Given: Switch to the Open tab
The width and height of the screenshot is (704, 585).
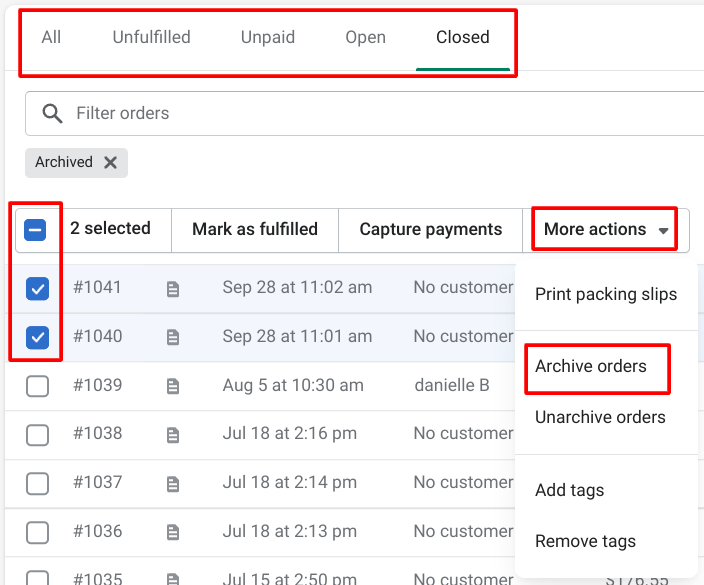Looking at the screenshot, I should pos(365,37).
